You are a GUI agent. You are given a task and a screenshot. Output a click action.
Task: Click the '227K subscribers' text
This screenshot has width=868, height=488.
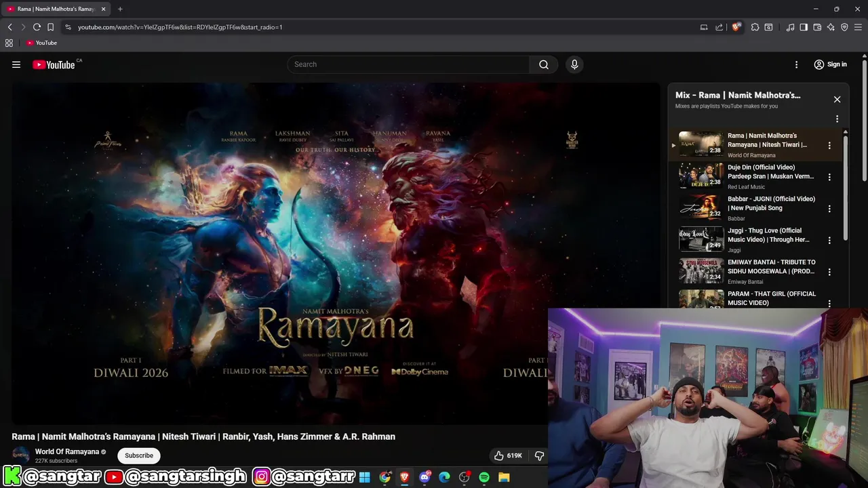coord(56,461)
